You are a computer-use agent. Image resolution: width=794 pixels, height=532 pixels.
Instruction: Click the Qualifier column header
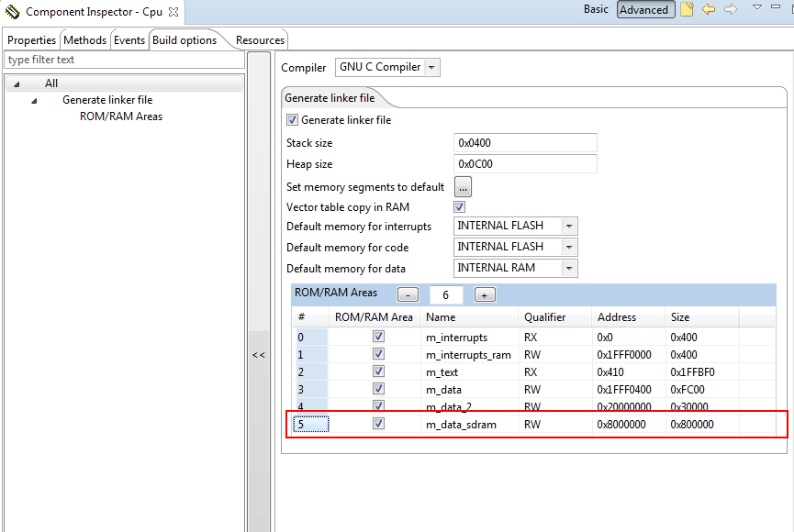(x=555, y=317)
